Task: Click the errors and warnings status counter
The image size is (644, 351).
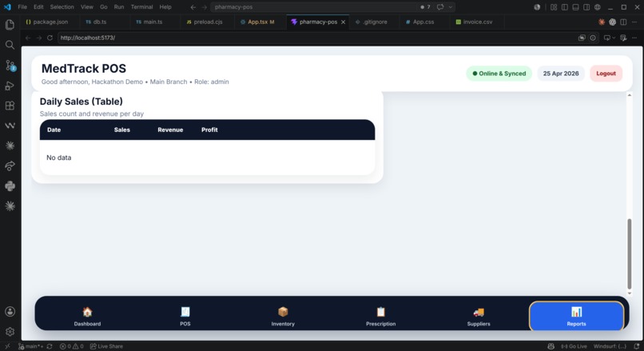Action: point(72,346)
